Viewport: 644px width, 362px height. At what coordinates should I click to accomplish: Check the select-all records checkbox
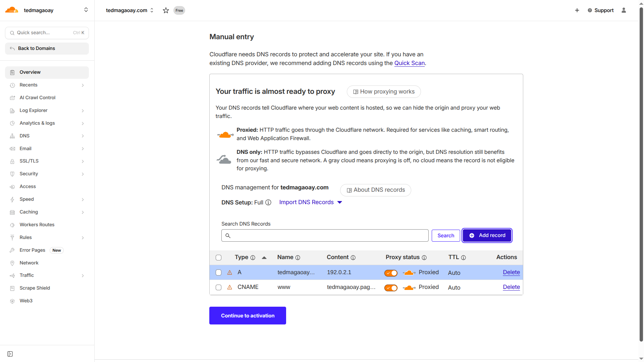point(219,257)
